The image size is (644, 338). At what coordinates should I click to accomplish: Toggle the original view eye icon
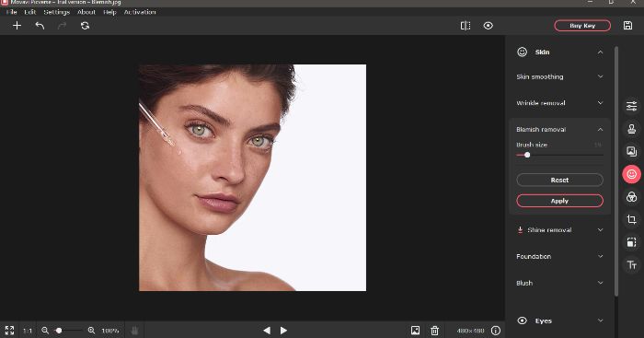[488, 26]
